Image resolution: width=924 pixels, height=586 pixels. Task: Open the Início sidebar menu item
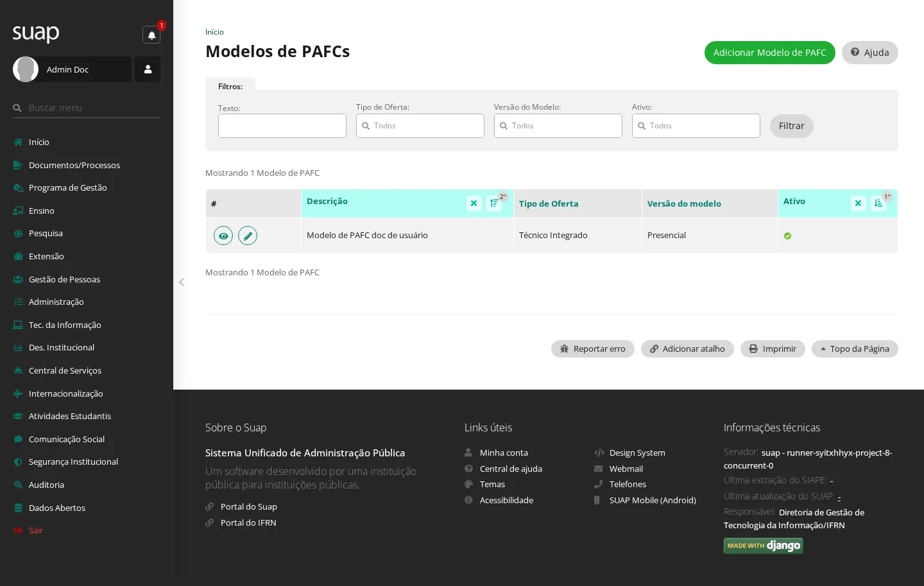point(87,142)
